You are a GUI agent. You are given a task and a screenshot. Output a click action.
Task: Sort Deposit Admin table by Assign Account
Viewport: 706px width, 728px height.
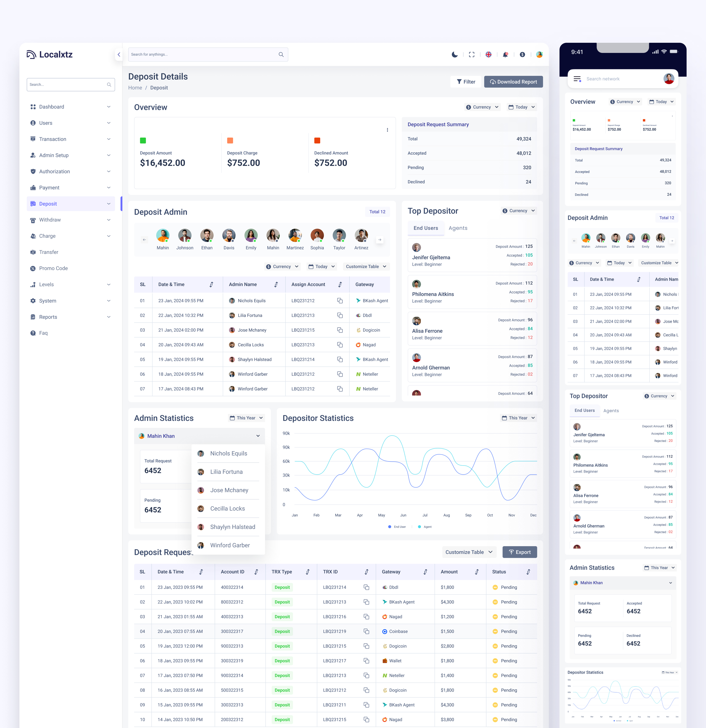point(340,285)
